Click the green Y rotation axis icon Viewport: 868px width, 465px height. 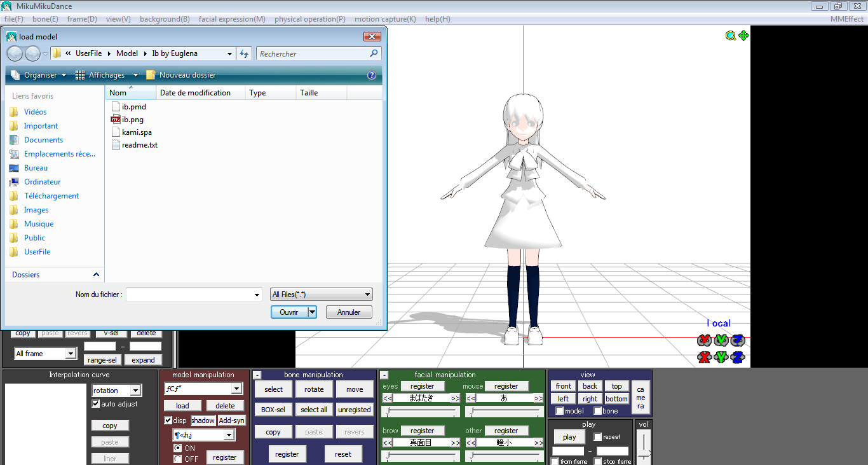click(721, 340)
